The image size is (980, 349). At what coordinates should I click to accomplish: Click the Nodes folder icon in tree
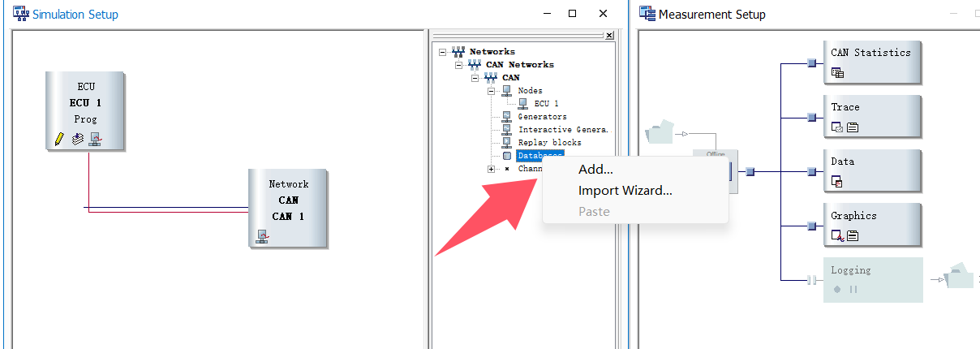point(507,90)
